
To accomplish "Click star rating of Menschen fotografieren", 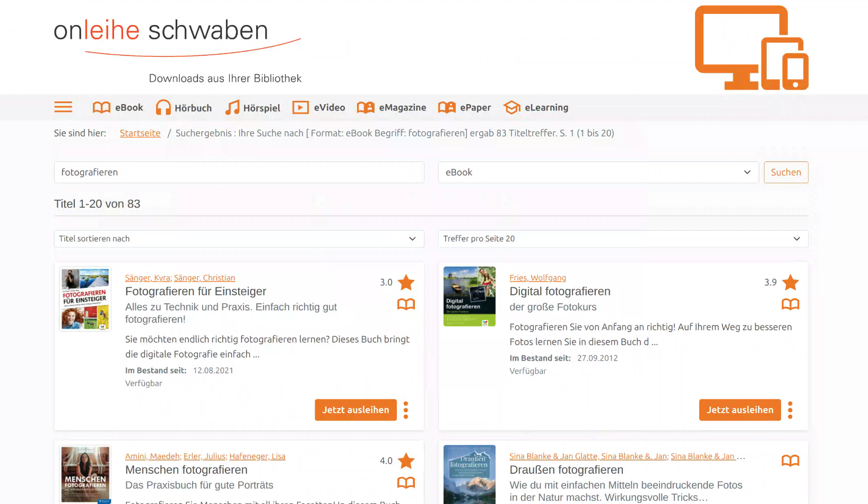I will pyautogui.click(x=406, y=461).
